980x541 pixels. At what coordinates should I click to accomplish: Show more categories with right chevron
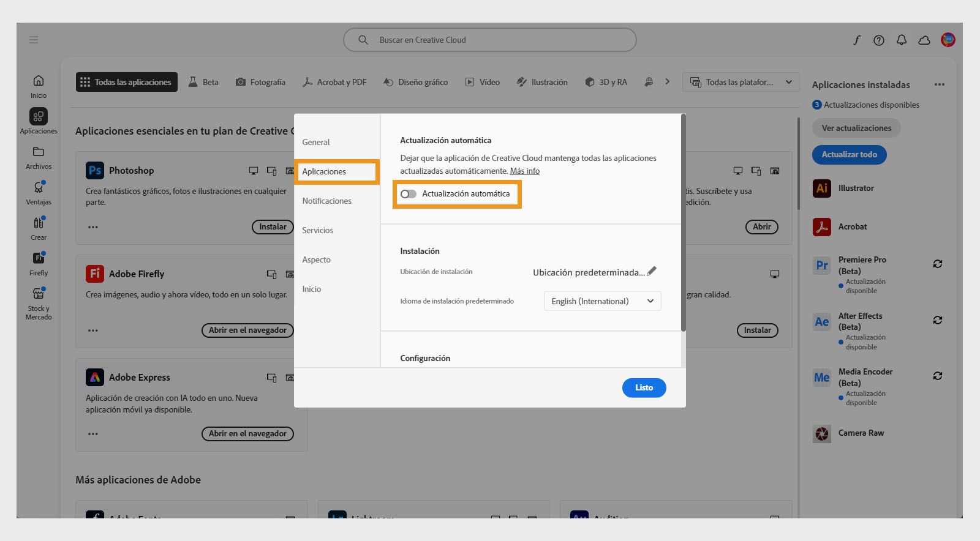pos(667,81)
